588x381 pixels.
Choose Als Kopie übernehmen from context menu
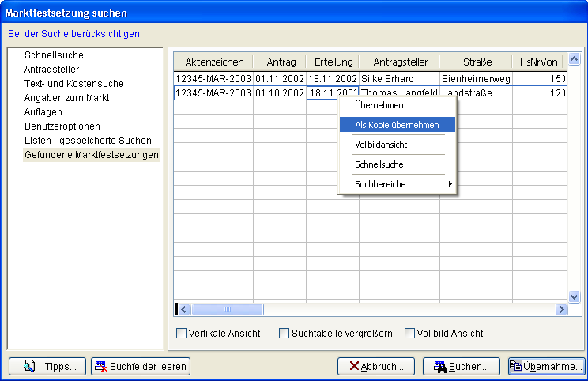pyautogui.click(x=398, y=125)
